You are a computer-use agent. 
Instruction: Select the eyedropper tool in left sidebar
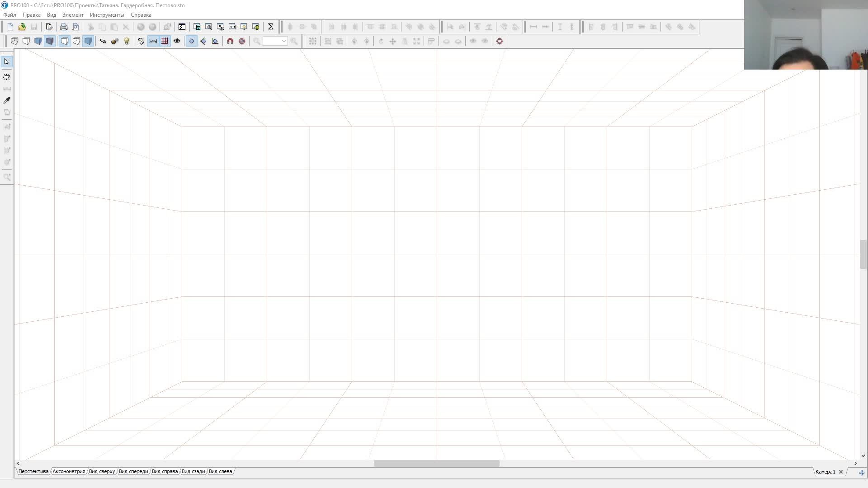coord(7,100)
